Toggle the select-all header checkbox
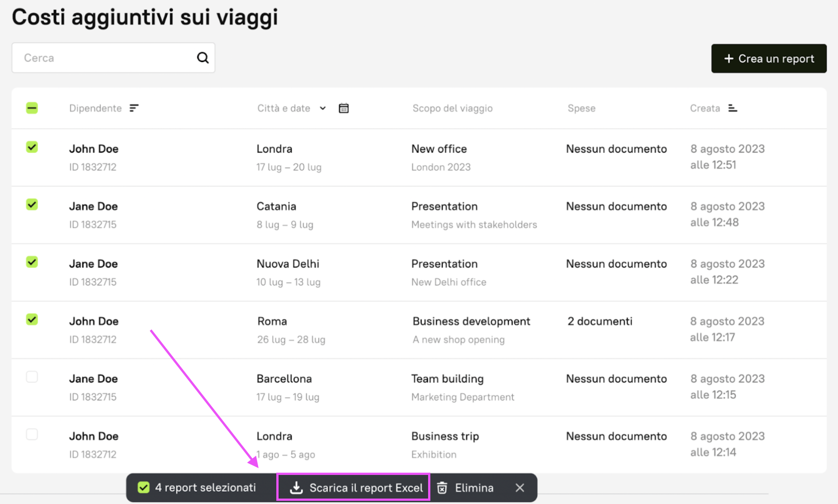 (x=32, y=108)
